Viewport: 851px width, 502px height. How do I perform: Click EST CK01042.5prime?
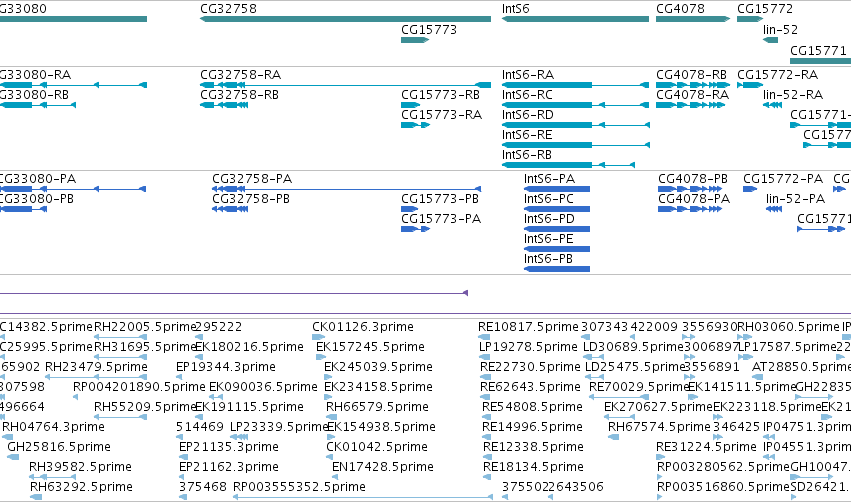coord(329,457)
